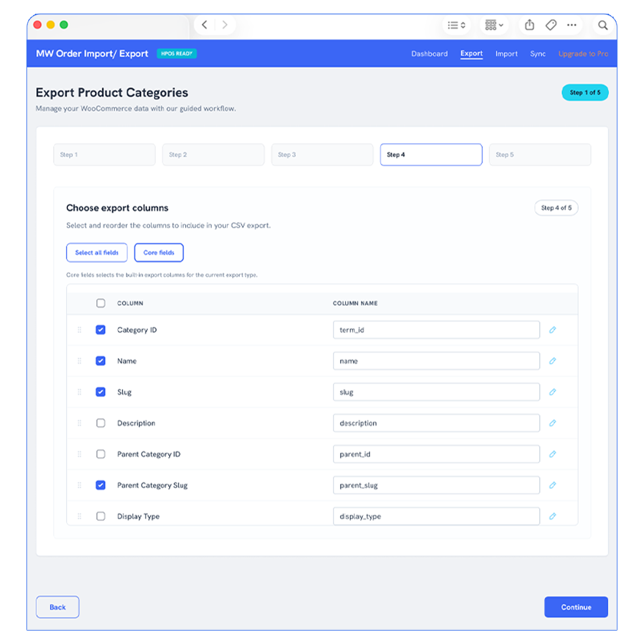The height and width of the screenshot is (644, 644).
Task: Click the browser forward arrow
Action: pos(225,25)
